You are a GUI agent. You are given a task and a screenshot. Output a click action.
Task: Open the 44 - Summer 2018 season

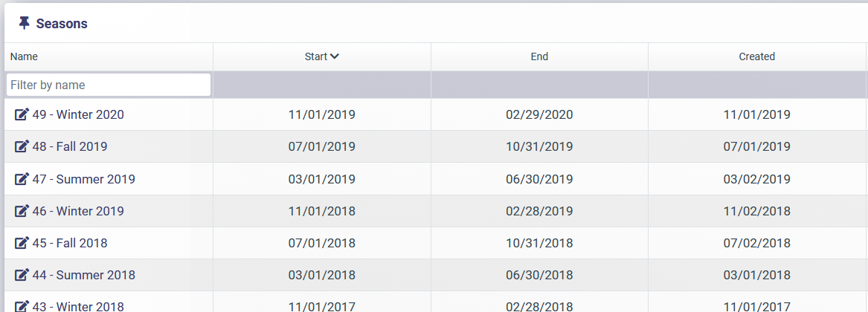point(83,275)
